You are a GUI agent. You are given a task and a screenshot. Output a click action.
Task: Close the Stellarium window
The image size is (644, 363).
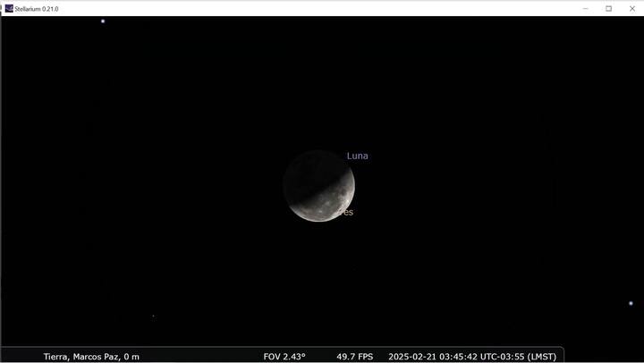tap(632, 9)
